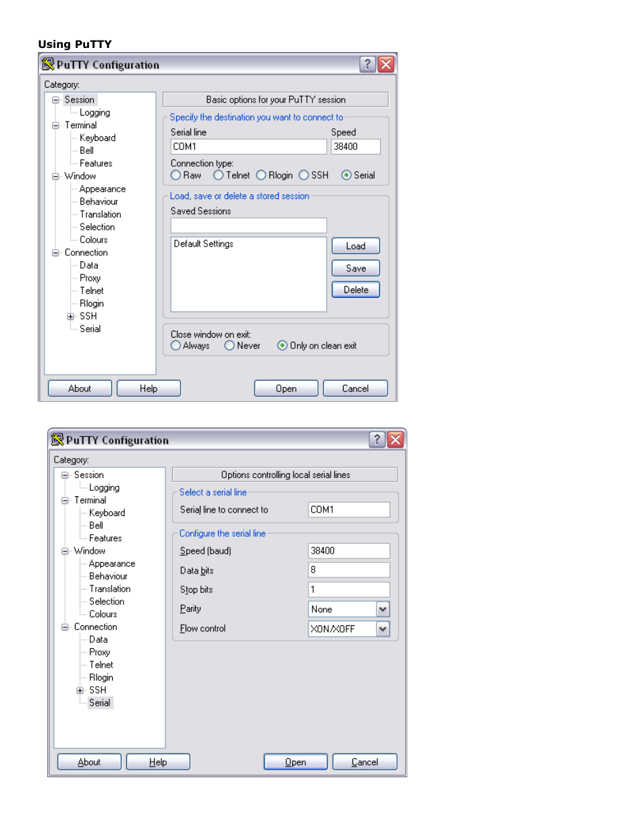Select Logging in upper window category tree

tap(95, 113)
